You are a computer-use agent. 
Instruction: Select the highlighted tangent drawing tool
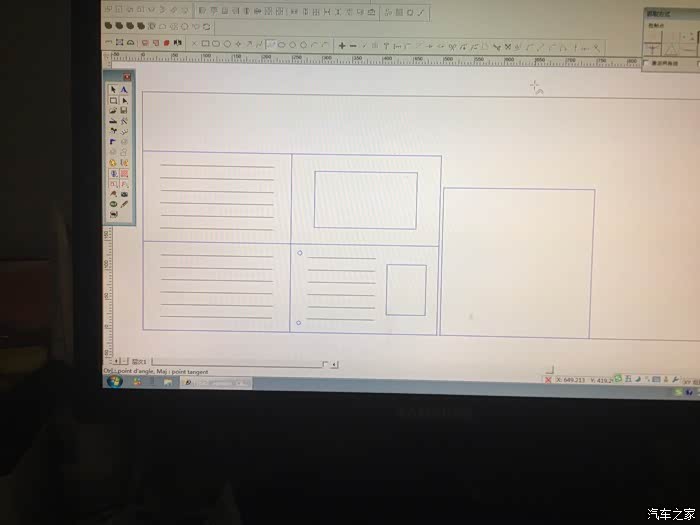pos(271,44)
